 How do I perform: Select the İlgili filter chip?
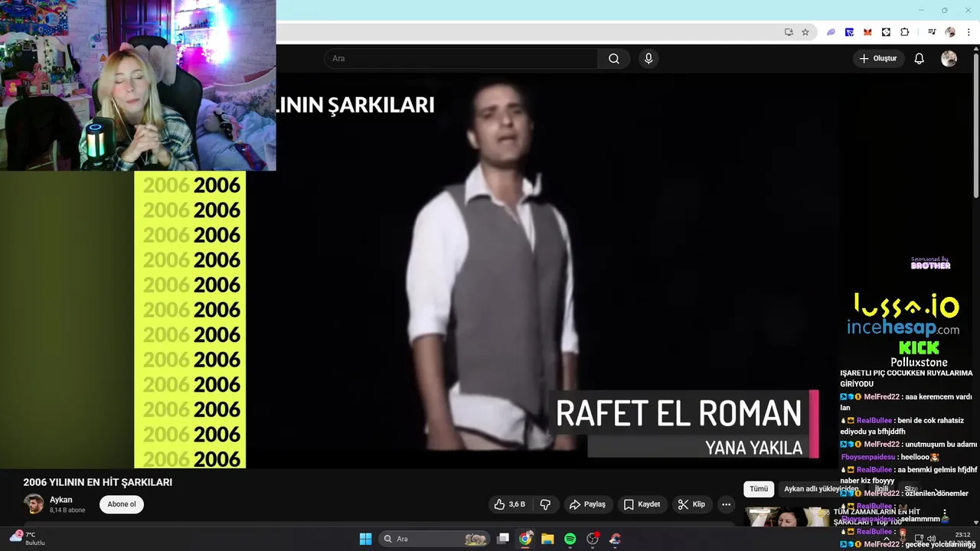point(882,489)
